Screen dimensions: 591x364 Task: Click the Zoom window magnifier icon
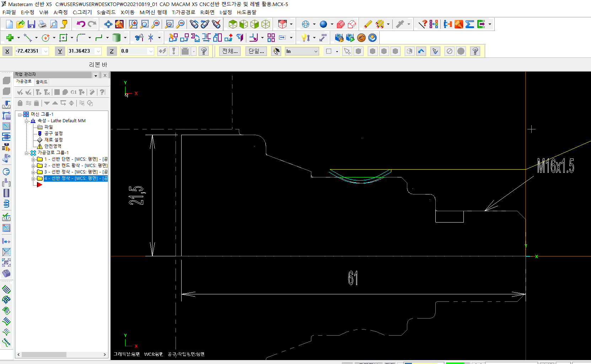[133, 24]
